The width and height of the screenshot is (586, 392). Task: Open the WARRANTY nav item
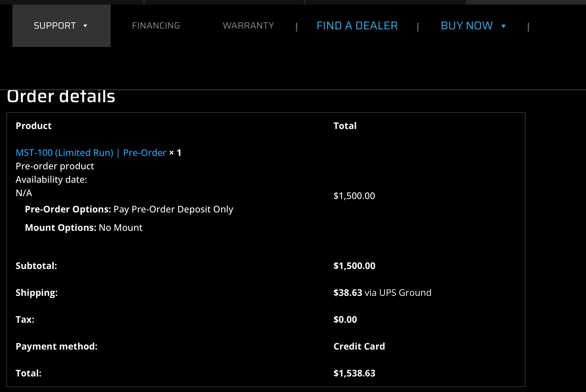tap(248, 26)
